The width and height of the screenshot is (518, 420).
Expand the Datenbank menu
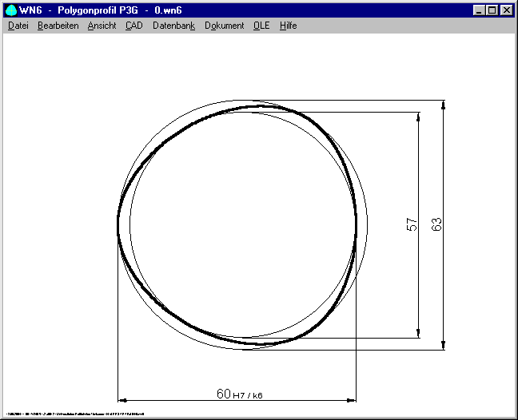click(x=173, y=26)
